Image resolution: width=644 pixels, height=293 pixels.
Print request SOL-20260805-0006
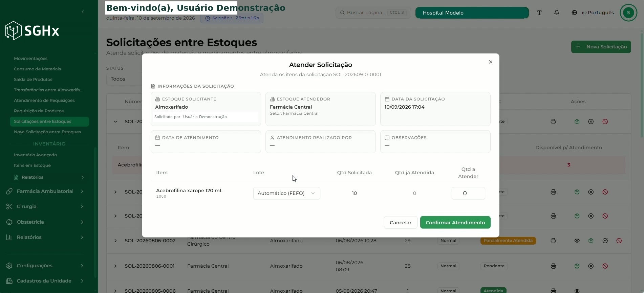click(x=553, y=291)
